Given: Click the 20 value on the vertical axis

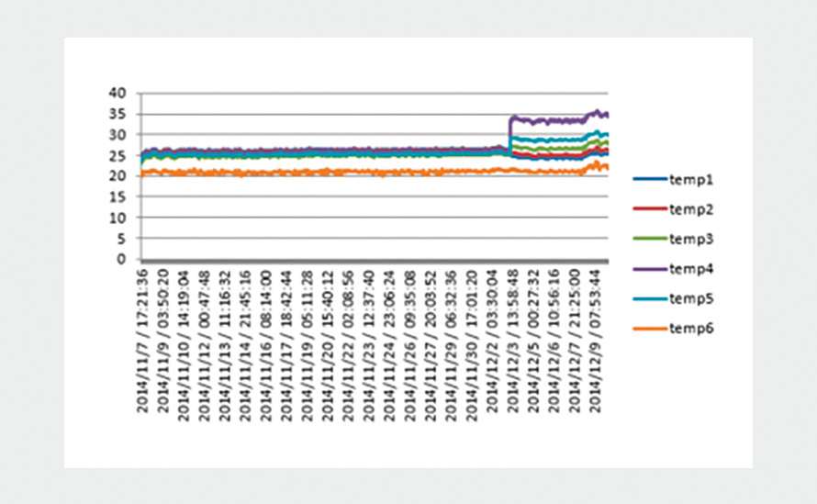Looking at the screenshot, I should [117, 176].
